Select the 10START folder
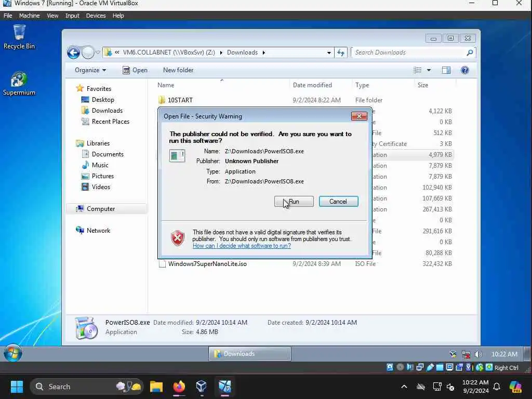Viewport: 532px width, 399px height. pos(180,100)
